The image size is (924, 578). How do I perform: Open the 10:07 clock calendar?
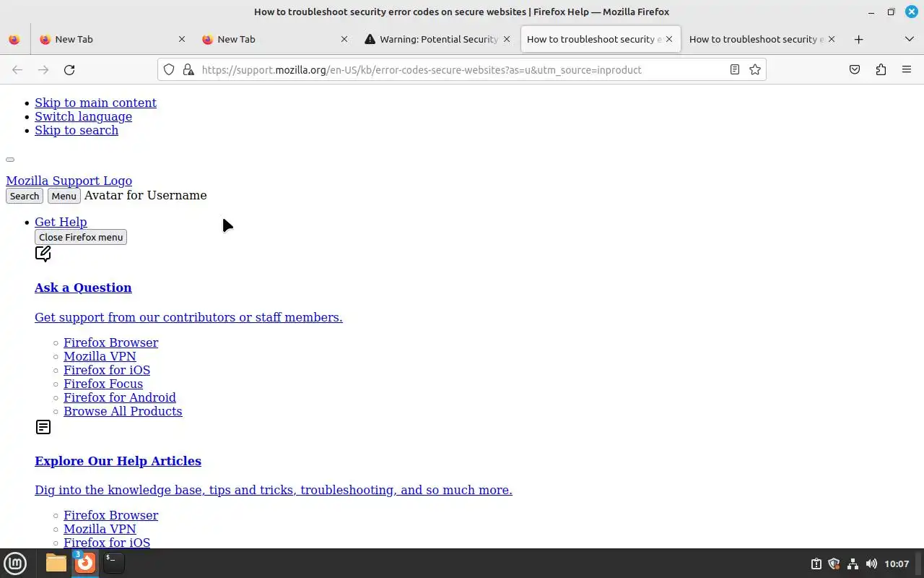(897, 564)
